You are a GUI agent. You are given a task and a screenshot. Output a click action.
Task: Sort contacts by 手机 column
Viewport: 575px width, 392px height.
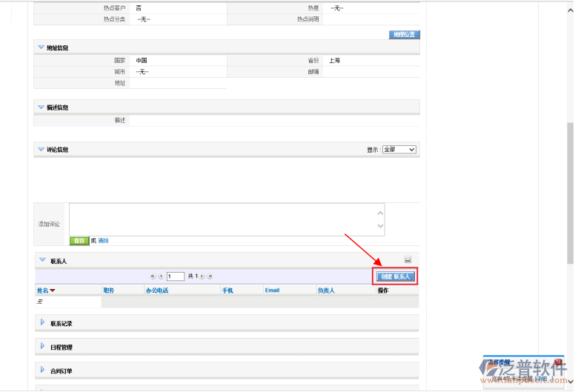pos(227,290)
